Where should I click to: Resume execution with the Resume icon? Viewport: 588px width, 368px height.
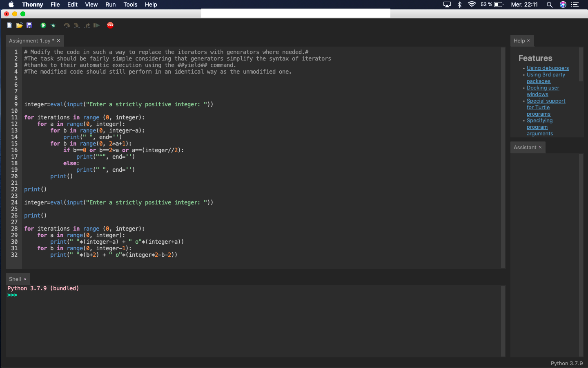click(x=97, y=25)
